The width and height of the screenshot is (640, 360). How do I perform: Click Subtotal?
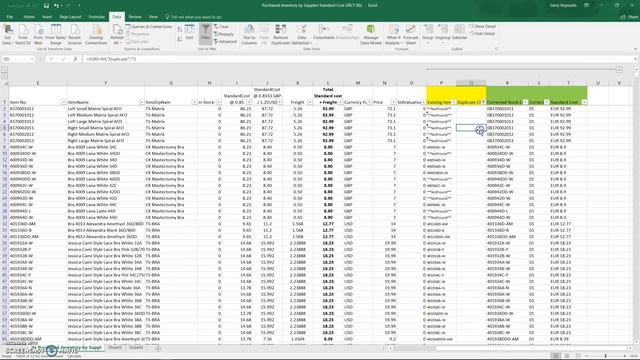click(459, 33)
